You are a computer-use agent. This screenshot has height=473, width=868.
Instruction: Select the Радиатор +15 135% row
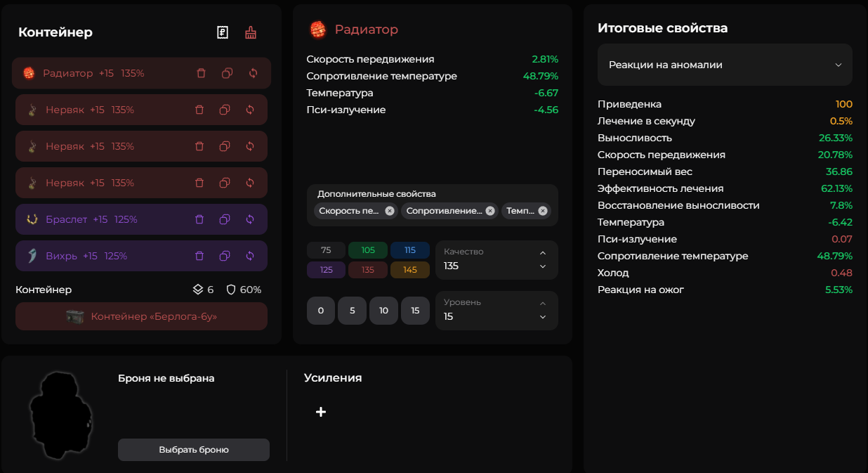pos(141,73)
